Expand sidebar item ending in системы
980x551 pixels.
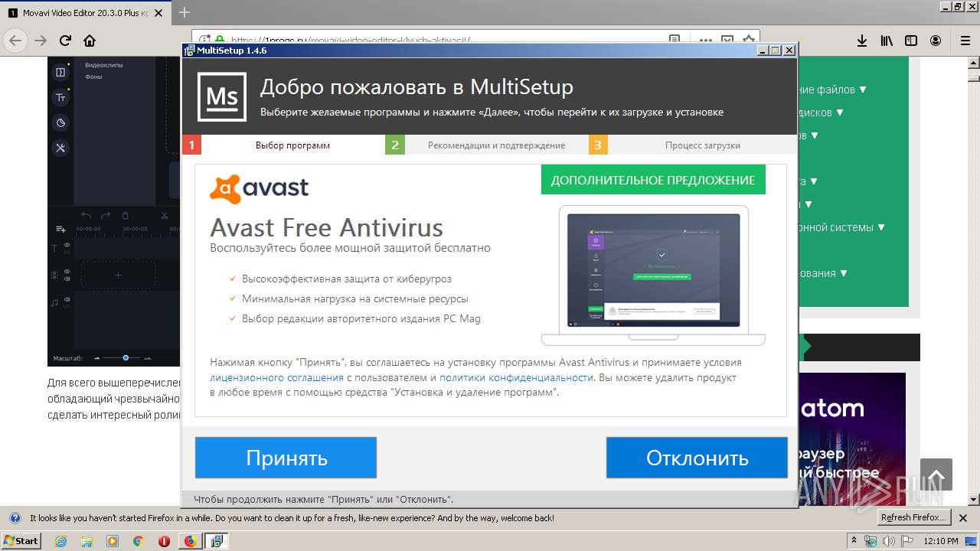coord(842,227)
